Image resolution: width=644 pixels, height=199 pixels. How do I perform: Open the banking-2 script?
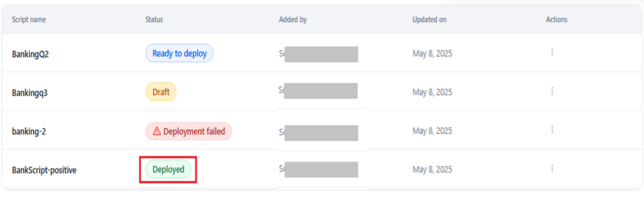[x=28, y=132]
